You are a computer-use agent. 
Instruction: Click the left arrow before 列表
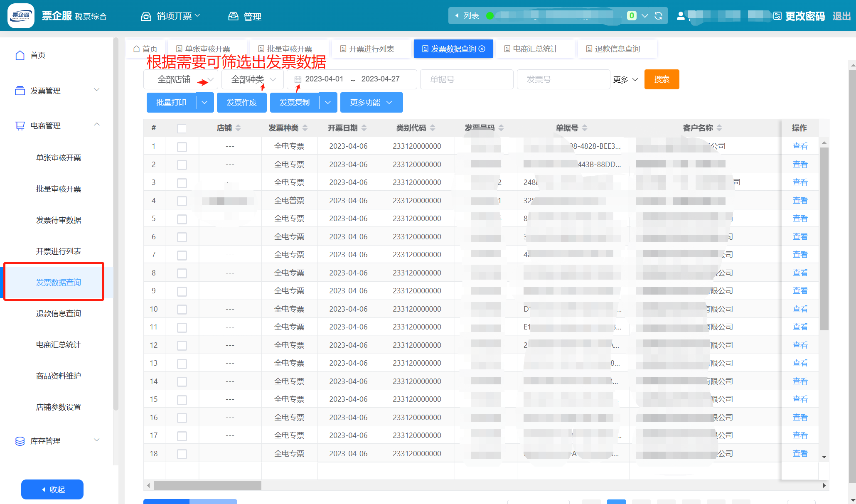pos(457,16)
